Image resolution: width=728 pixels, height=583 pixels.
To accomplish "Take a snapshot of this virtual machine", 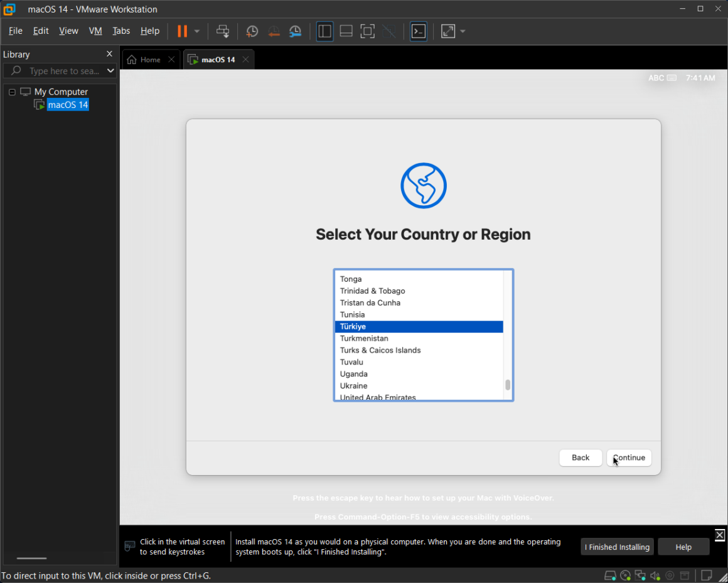I will pos(252,31).
